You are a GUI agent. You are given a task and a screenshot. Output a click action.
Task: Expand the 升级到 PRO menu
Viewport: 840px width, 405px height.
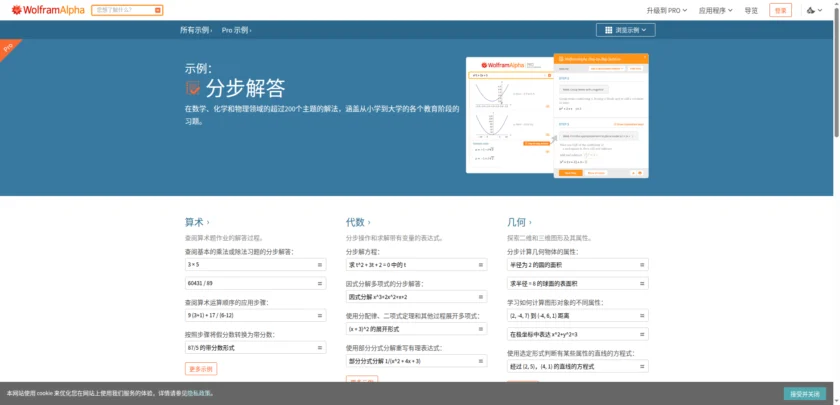(666, 10)
